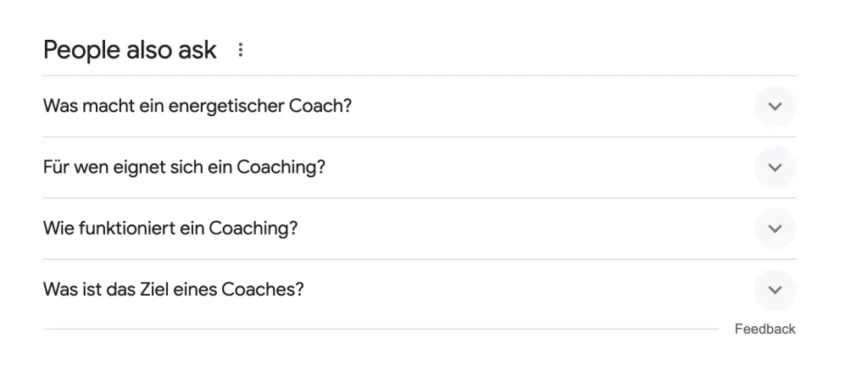This screenshot has height=366, width=868.
Task: Click chevron for 'Was ist das Ziel eines Coaches?'
Action: coord(774,290)
